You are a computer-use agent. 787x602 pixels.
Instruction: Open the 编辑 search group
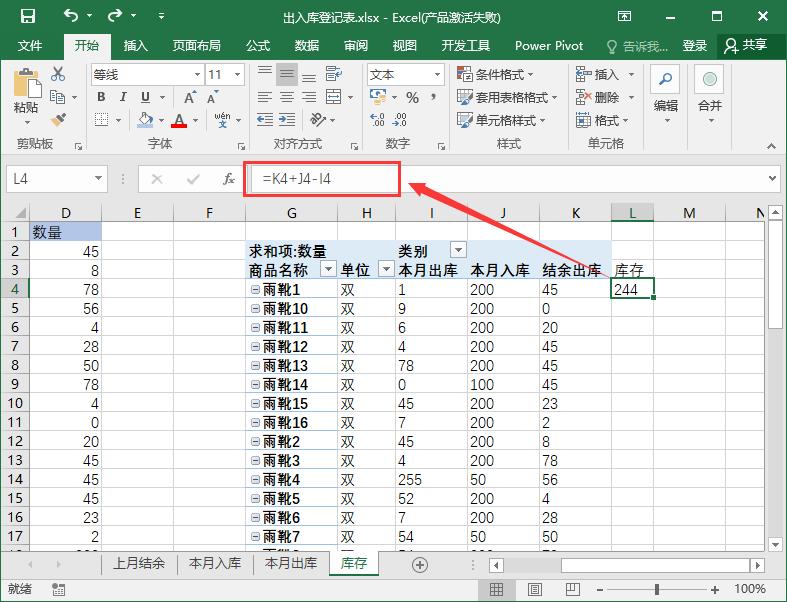(666, 94)
